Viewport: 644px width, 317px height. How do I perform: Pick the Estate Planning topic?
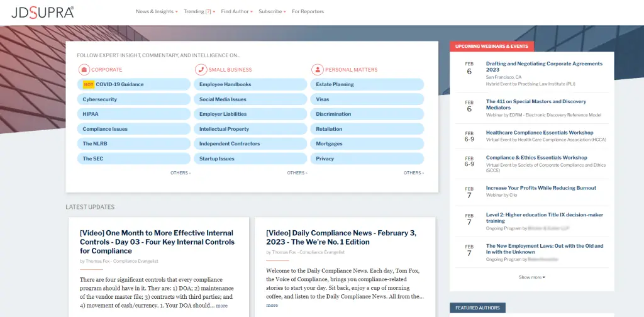tap(367, 84)
